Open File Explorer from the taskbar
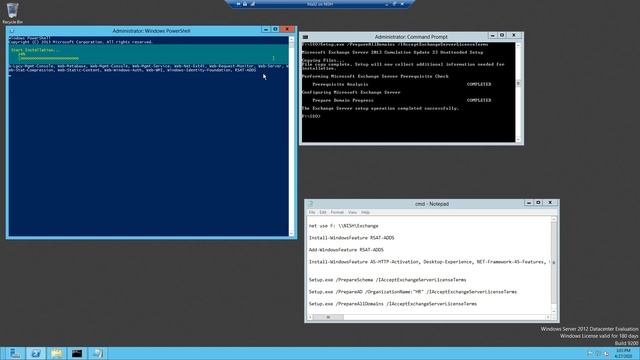Viewport: 640px width, 360px height. 56,353
